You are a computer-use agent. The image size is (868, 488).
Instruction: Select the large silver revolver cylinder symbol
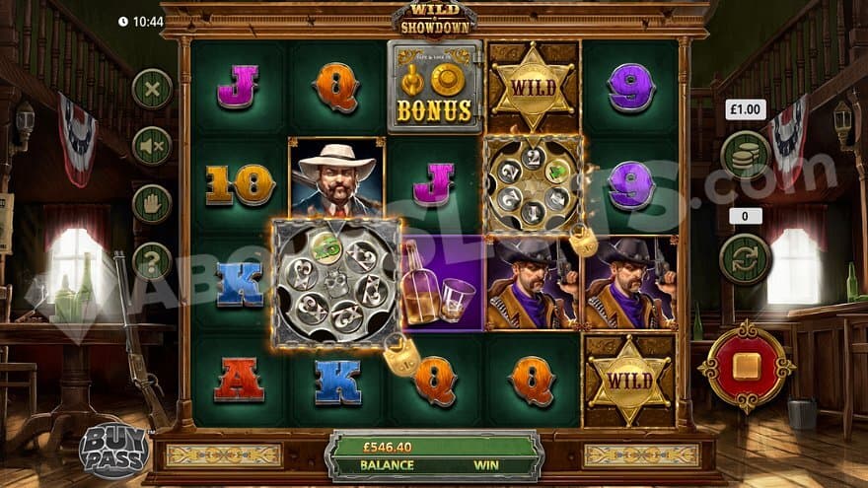[336, 283]
